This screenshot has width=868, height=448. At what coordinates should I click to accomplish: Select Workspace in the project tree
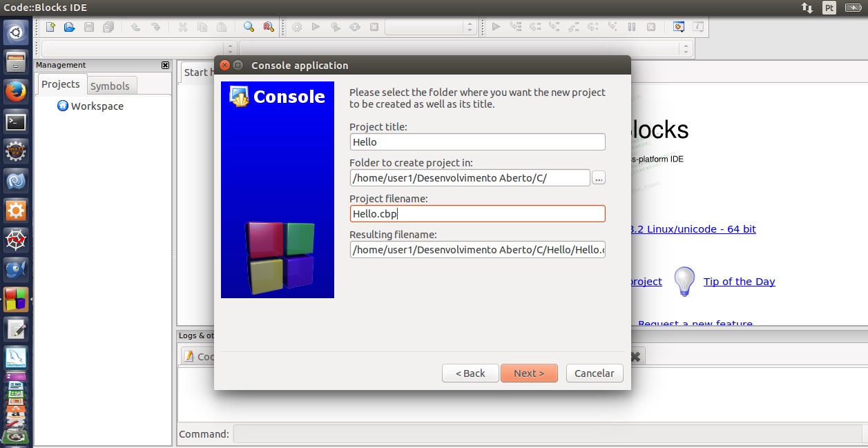[x=97, y=106]
